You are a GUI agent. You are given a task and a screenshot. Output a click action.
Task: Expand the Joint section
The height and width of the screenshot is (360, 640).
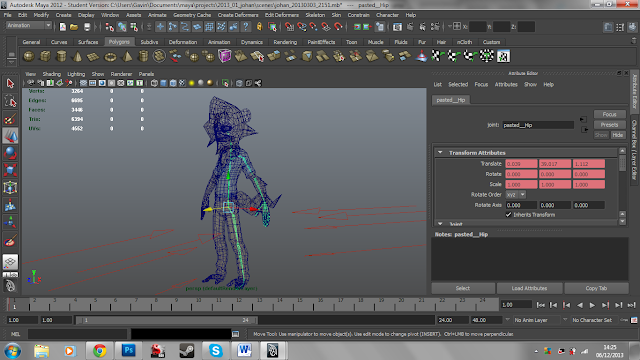click(440, 224)
